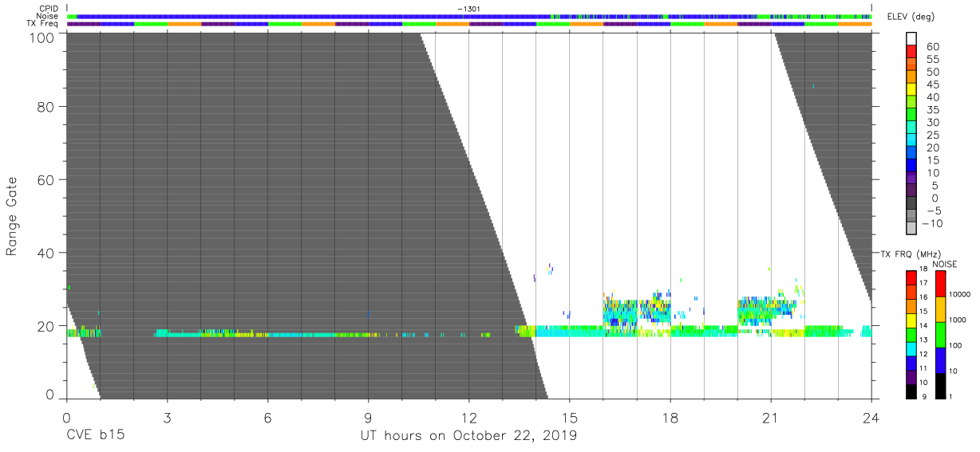Screen dimensions: 980x452
Task: Click the 80 tick on Range Gate axis
Action: pyautogui.click(x=45, y=106)
